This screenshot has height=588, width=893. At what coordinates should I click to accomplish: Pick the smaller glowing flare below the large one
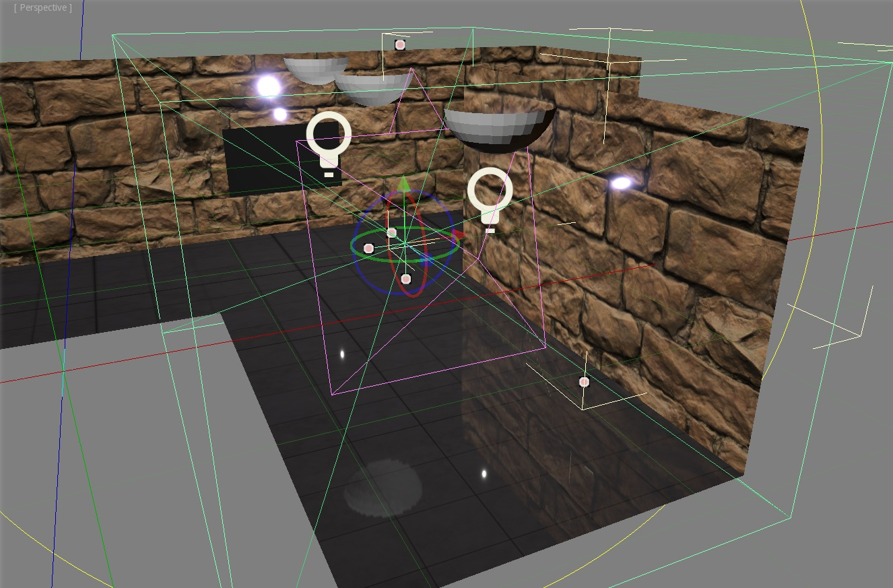pyautogui.click(x=280, y=114)
